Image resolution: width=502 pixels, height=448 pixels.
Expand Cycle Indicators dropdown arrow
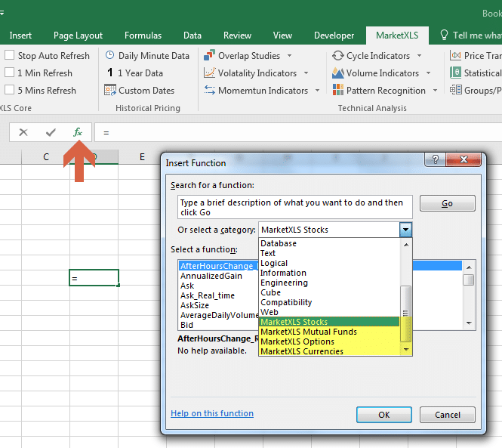(x=420, y=56)
